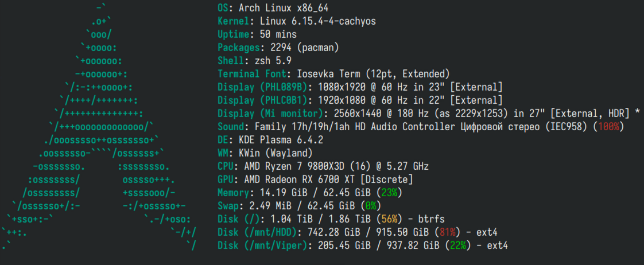The image size is (644, 265).
Task: Click the Swap 2.49 MiB line
Action: [300, 206]
